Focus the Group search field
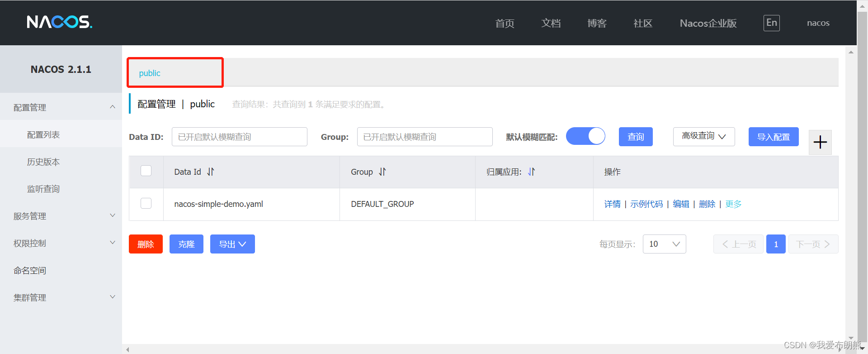This screenshot has width=868, height=354. coord(425,137)
